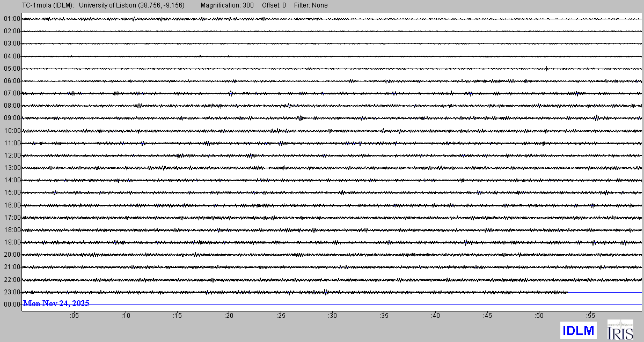Click the 00:00 hour row label
644x342 pixels.
[11, 304]
